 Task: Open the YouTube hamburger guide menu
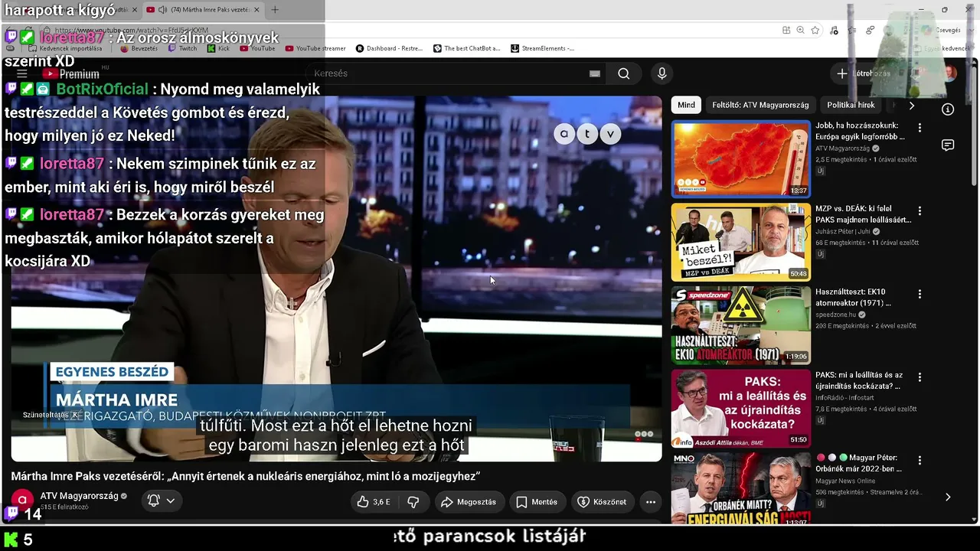click(x=22, y=73)
